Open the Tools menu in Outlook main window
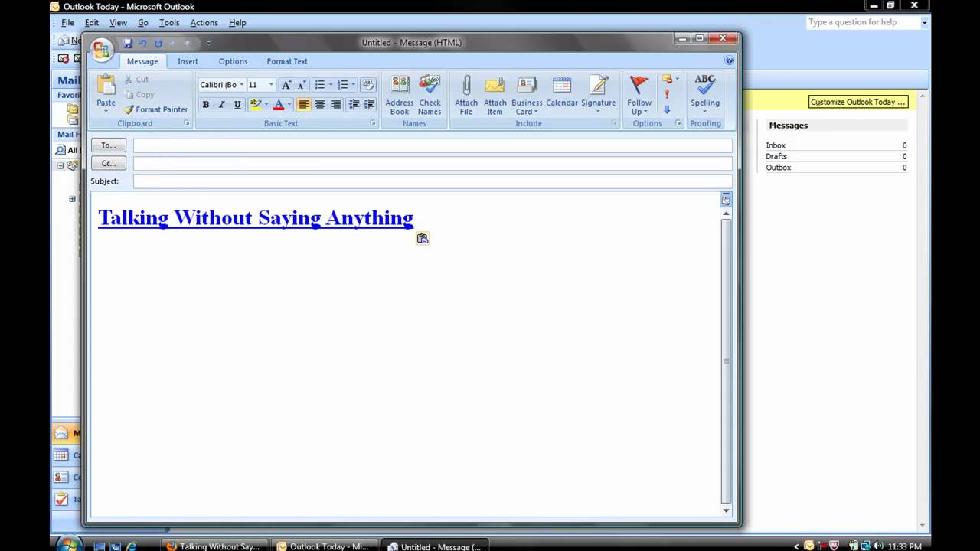 point(169,23)
